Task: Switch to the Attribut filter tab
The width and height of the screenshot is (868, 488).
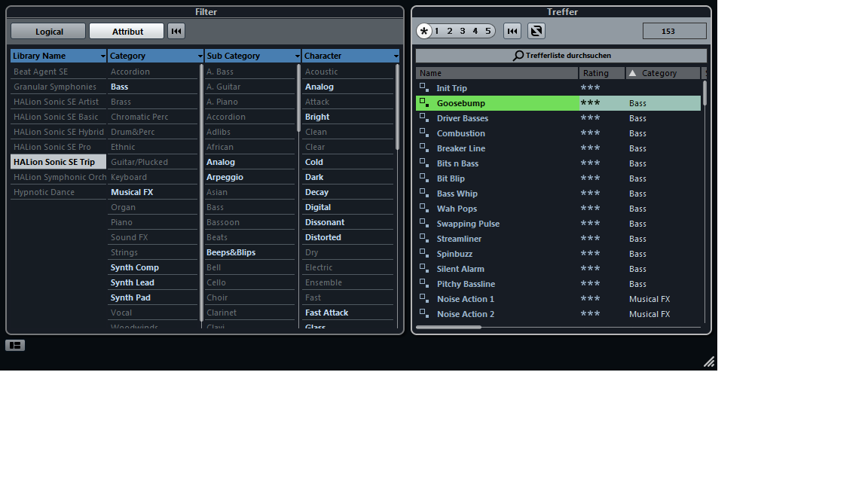Action: pyautogui.click(x=127, y=32)
